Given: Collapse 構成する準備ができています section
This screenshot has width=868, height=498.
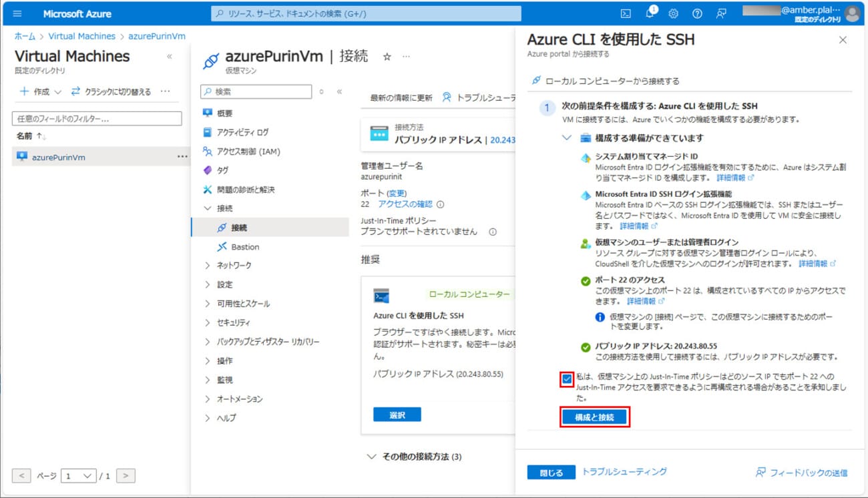Looking at the screenshot, I should (x=567, y=138).
